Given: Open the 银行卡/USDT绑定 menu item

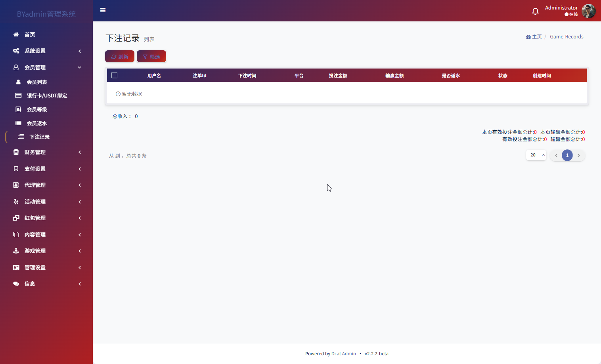Looking at the screenshot, I should (x=47, y=95).
